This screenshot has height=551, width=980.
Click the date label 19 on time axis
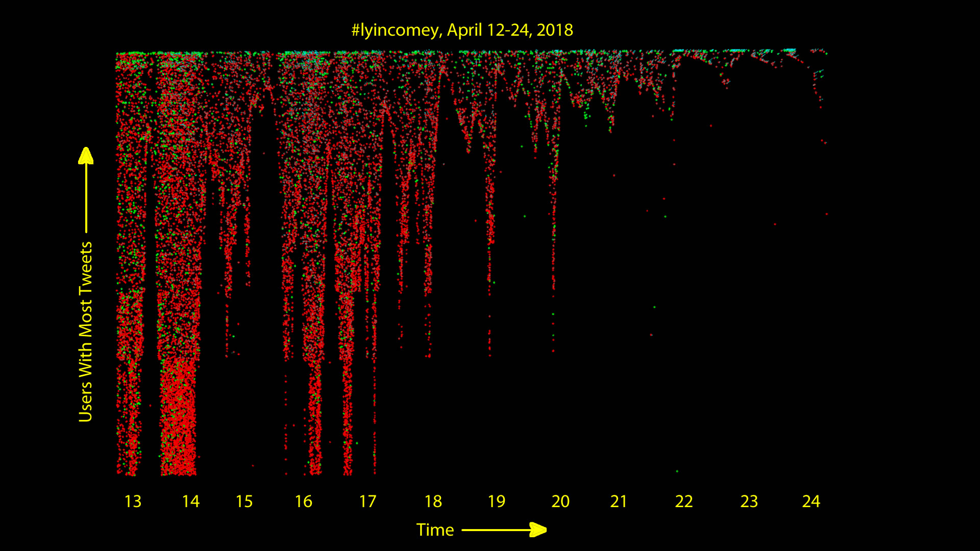click(496, 502)
